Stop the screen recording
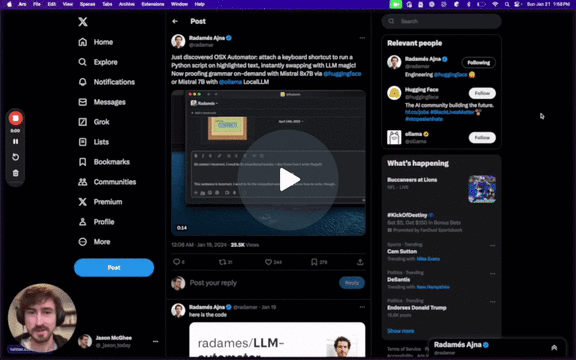The image size is (576, 360). [15, 118]
